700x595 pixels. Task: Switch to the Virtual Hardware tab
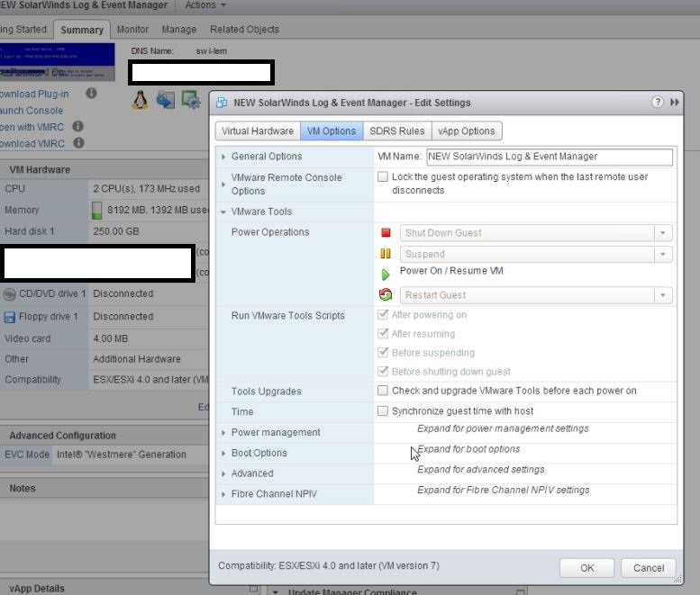pyautogui.click(x=258, y=131)
